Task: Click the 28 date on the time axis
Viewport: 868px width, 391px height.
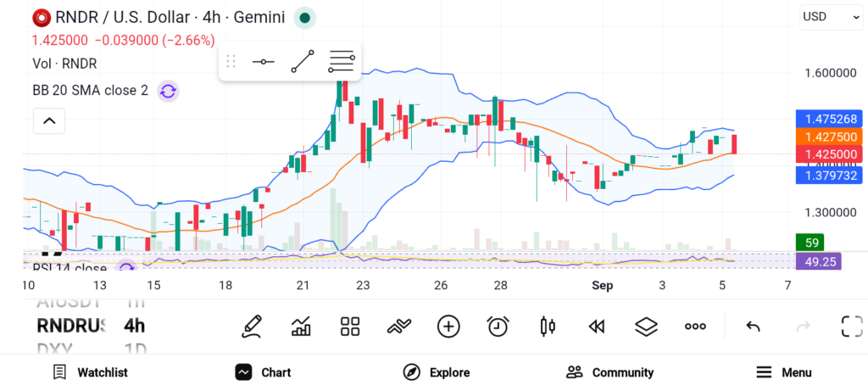Action: (500, 286)
